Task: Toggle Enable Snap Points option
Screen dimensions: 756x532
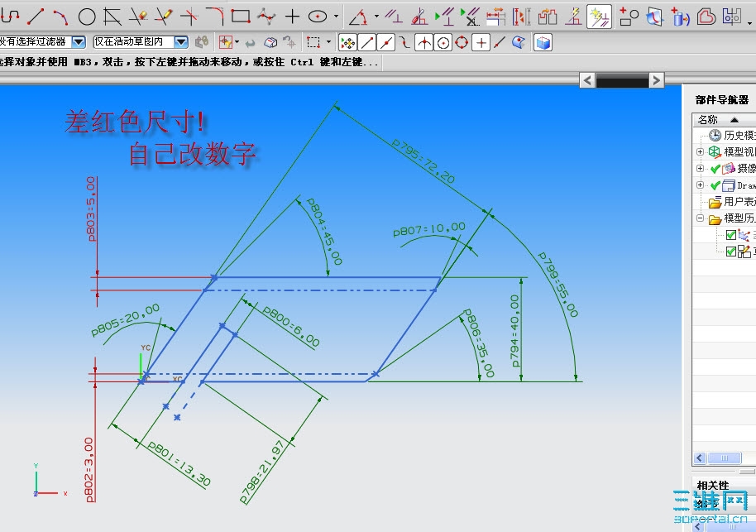Action: pyautogui.click(x=347, y=43)
